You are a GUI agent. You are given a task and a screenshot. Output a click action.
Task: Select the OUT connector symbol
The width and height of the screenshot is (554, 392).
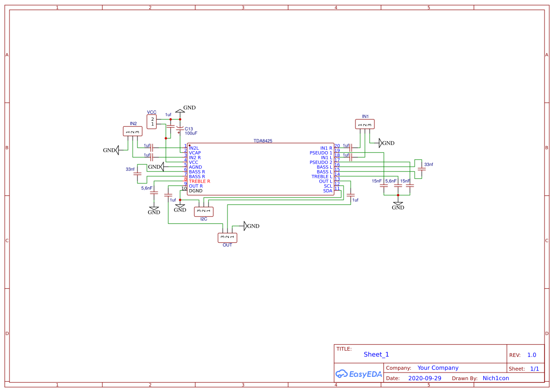pyautogui.click(x=227, y=237)
